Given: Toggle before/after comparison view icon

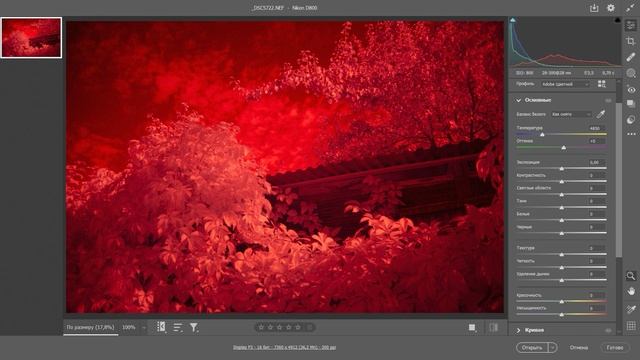Looking at the screenshot, I should (x=493, y=327).
